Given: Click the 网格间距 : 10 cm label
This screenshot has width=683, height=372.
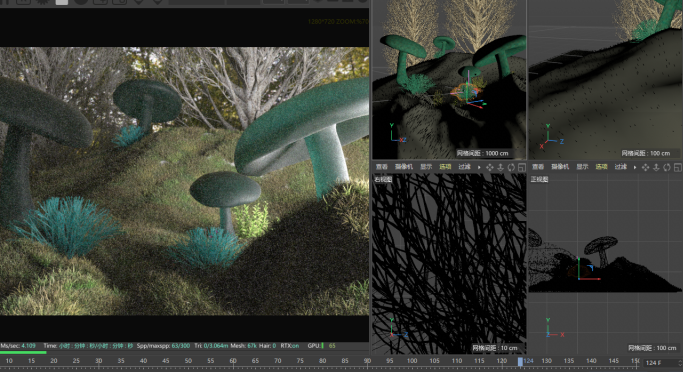Looking at the screenshot, I should (x=495, y=348).
